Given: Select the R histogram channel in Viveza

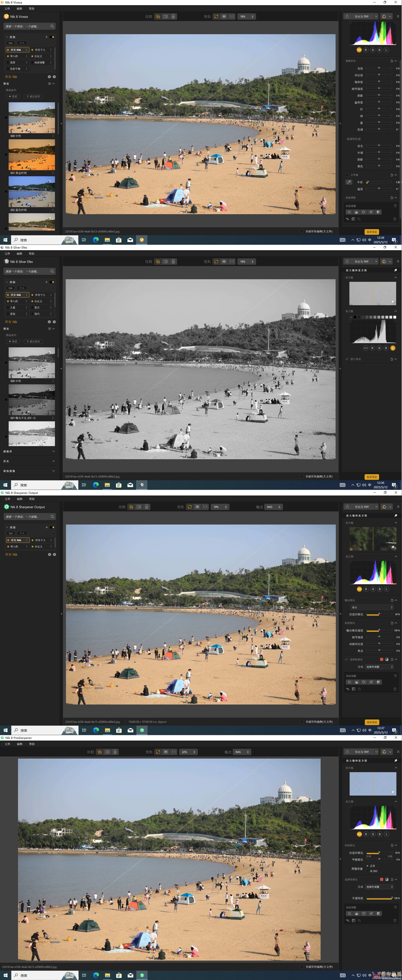Looking at the screenshot, I should [366, 50].
